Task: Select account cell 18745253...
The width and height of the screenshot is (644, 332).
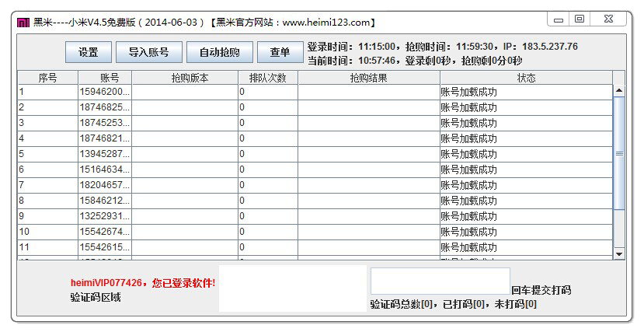Action: (x=105, y=124)
